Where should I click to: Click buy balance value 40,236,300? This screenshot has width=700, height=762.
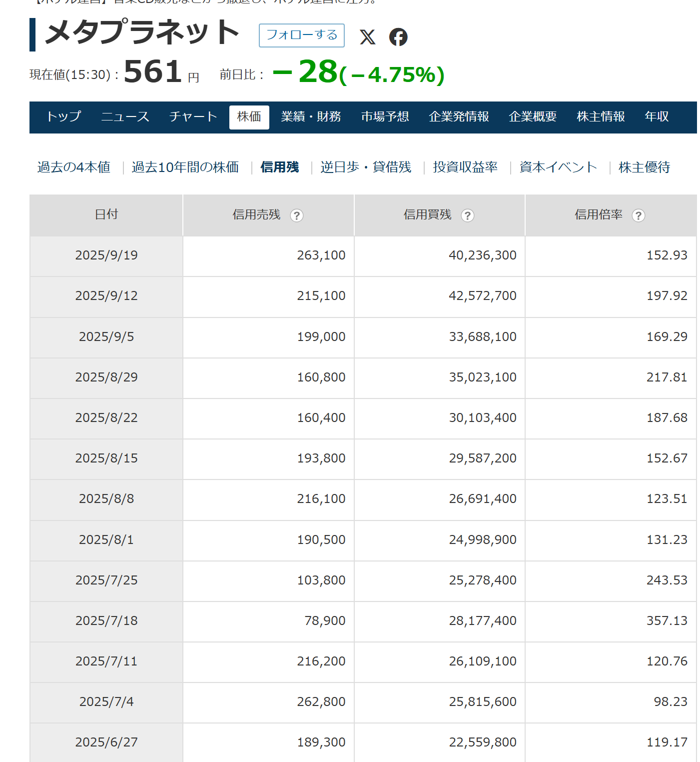click(x=483, y=255)
